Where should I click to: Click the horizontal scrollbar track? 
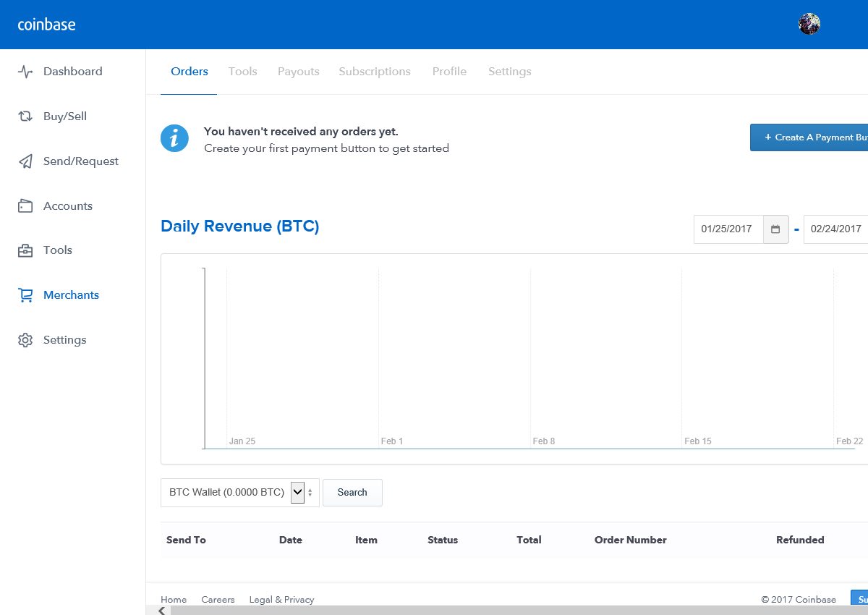[x=518, y=611]
